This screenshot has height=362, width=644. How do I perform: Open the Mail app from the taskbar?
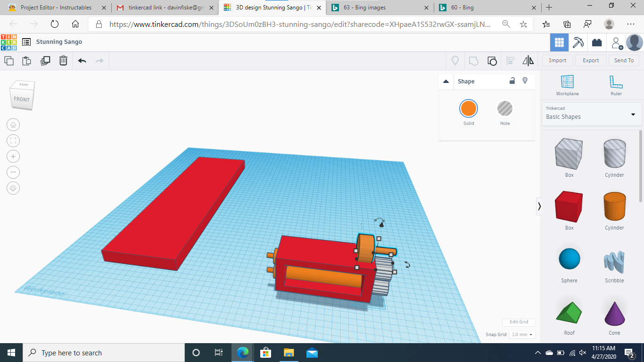pos(312,353)
